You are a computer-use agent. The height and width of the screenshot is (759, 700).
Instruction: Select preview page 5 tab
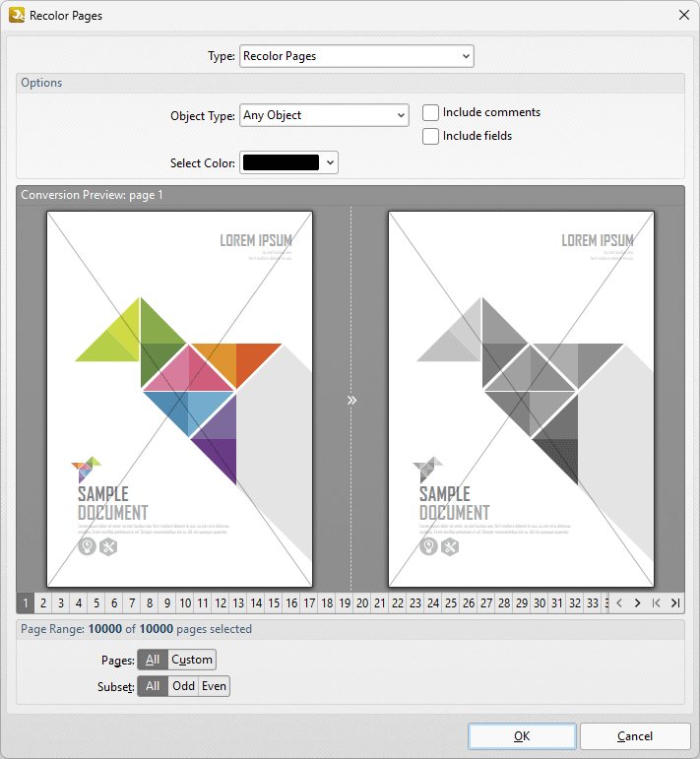point(96,603)
